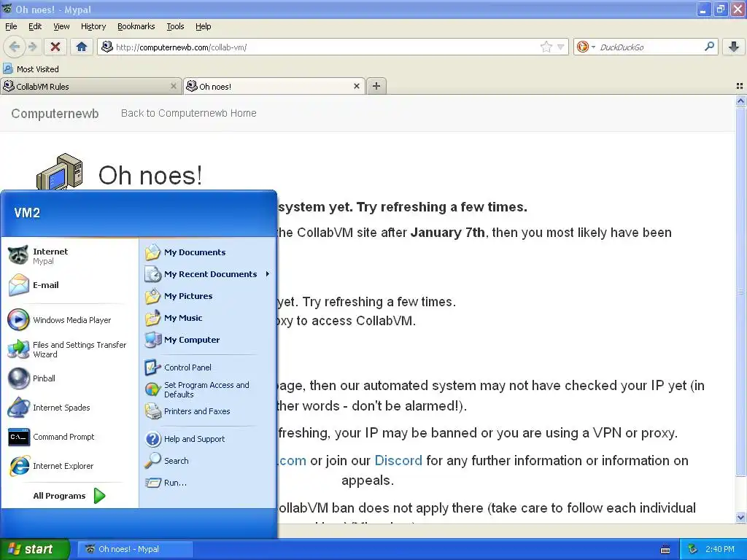Open Help and Support
This screenshot has height=560, width=747.
207,438
